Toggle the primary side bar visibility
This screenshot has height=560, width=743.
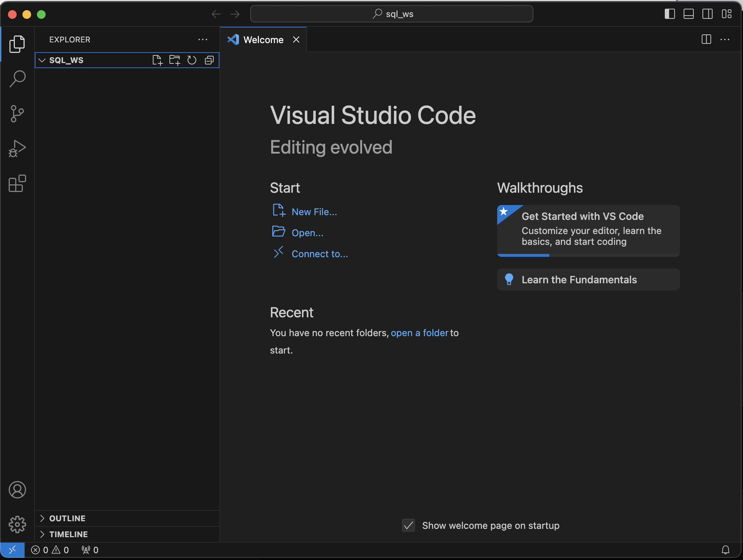[669, 14]
